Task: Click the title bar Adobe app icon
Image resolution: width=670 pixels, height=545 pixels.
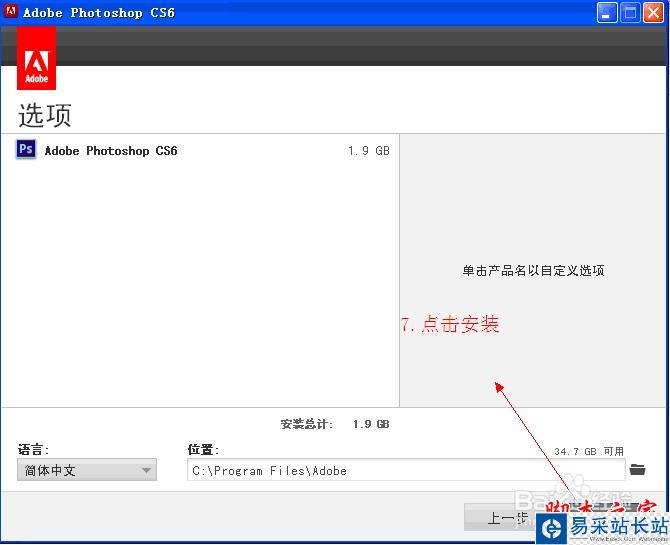Action: (x=11, y=12)
